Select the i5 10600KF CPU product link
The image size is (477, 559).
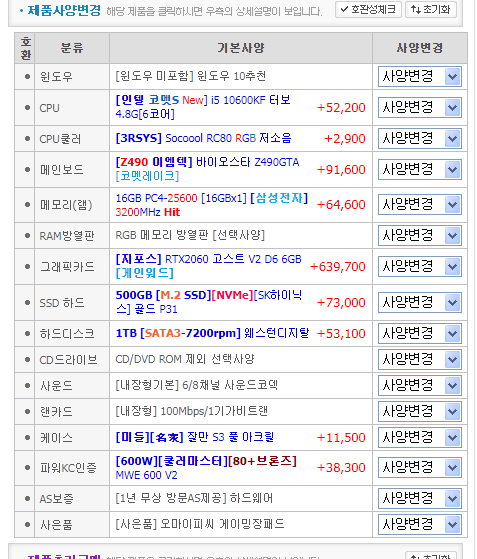[203, 107]
